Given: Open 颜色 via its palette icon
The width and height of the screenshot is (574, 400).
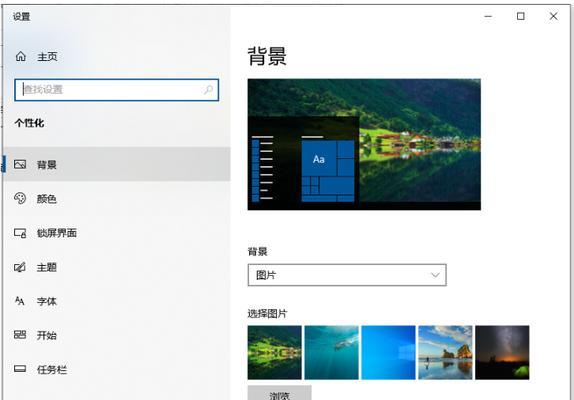Looking at the screenshot, I should tap(20, 198).
